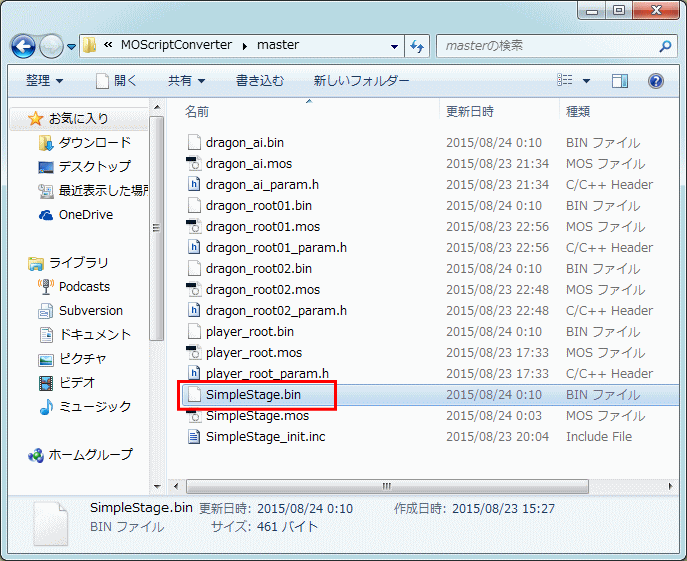The width and height of the screenshot is (687, 561).
Task: Click the horizontal scrollbar thumb
Action: pos(387,486)
